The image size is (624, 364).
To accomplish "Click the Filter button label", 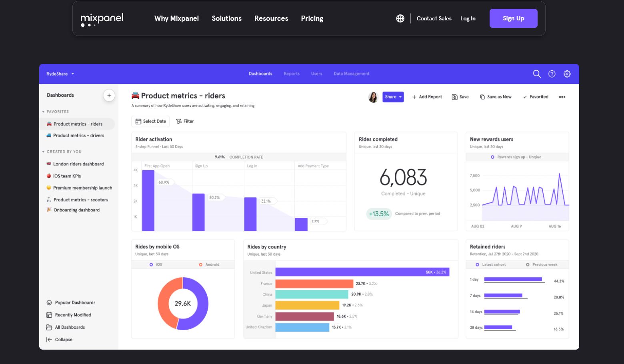I will (x=188, y=121).
